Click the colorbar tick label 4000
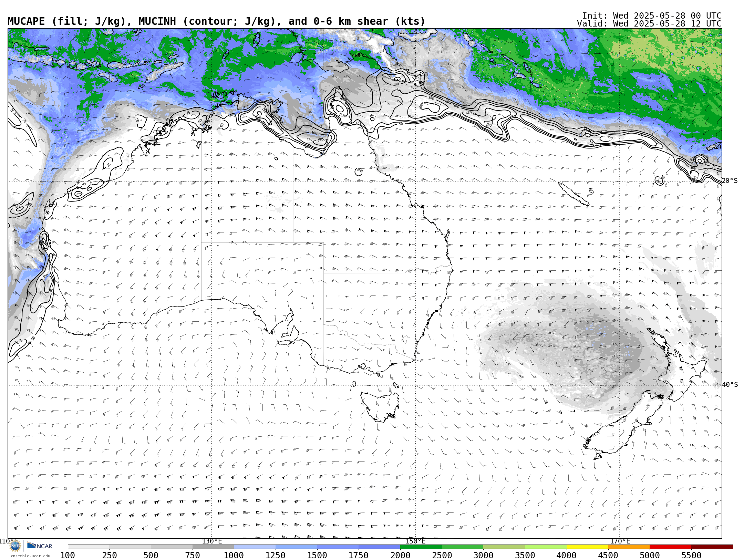 tap(567, 556)
